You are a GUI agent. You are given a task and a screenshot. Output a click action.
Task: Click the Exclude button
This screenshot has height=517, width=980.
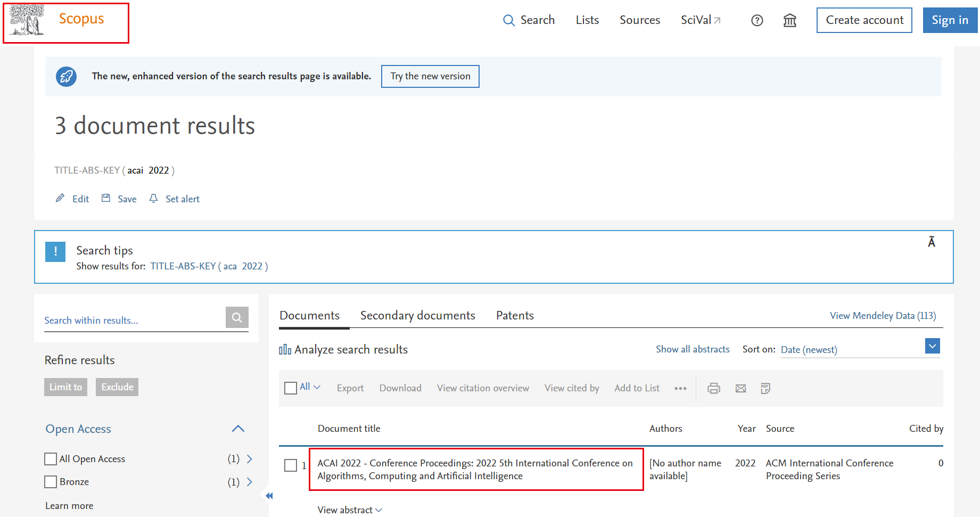click(x=117, y=387)
